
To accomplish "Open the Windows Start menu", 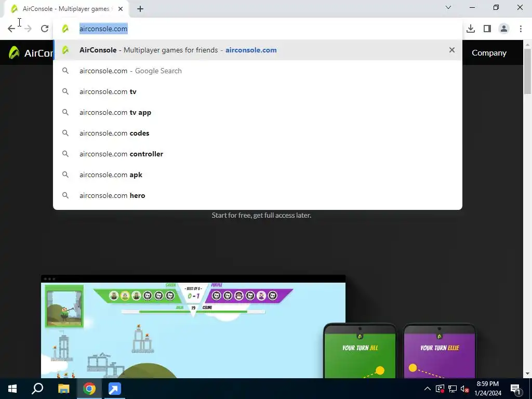I will tap(12, 389).
